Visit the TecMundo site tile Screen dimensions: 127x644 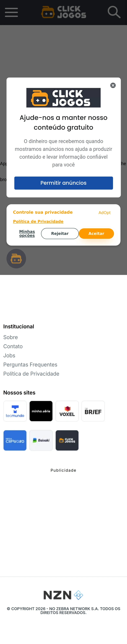click(x=15, y=411)
